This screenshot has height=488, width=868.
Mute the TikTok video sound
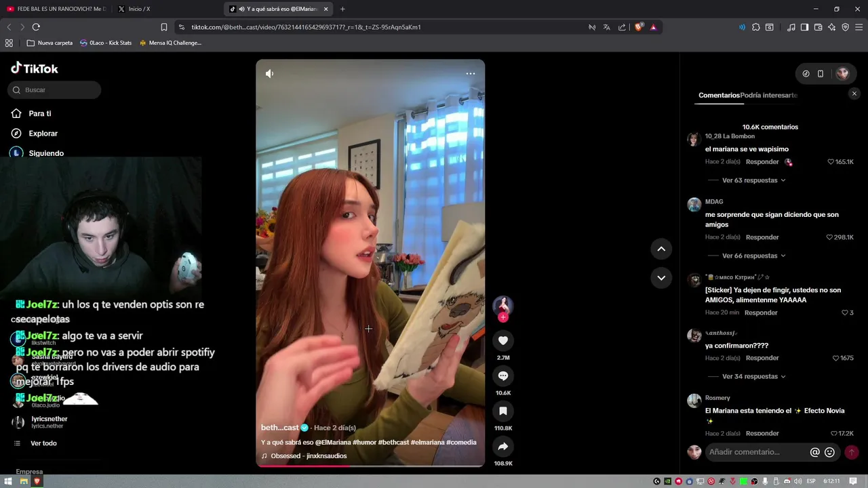(x=269, y=73)
